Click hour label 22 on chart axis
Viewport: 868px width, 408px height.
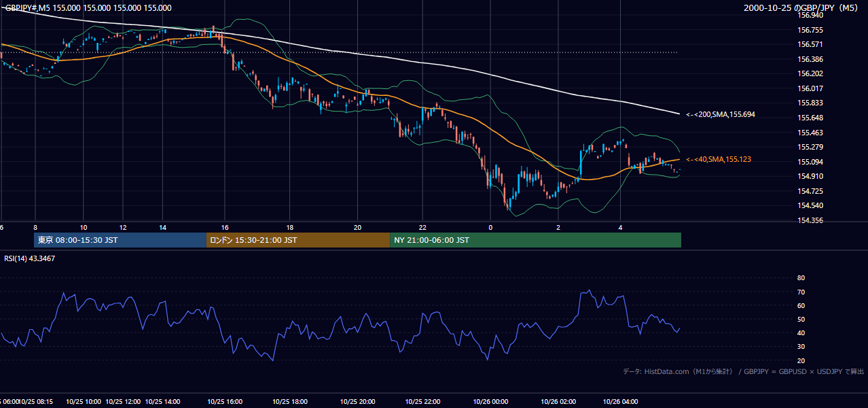click(x=422, y=227)
